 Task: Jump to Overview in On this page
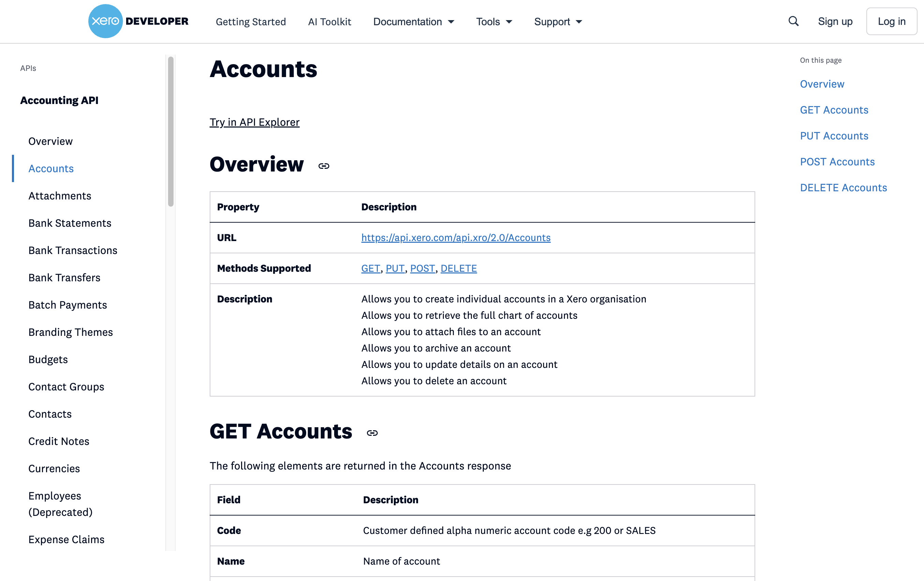822,84
